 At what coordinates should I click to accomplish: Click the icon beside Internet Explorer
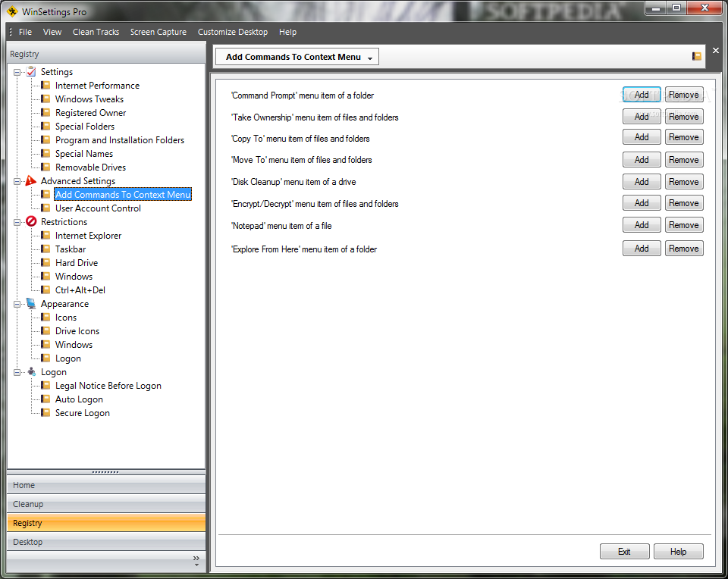(45, 235)
